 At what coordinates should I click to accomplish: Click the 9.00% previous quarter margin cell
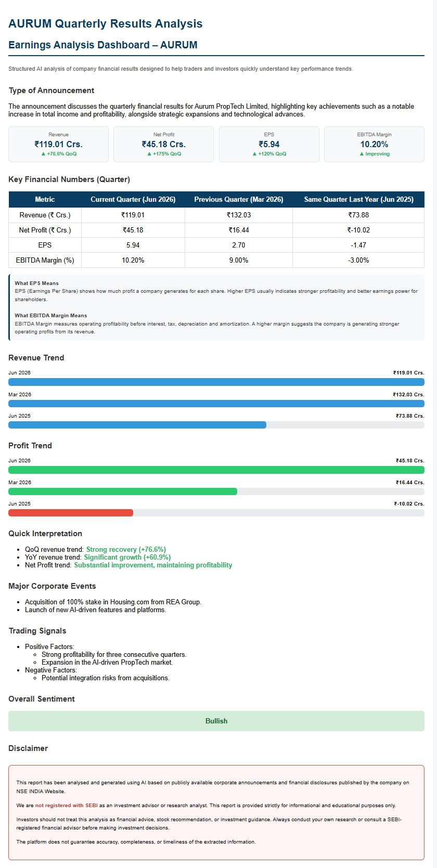point(239,261)
